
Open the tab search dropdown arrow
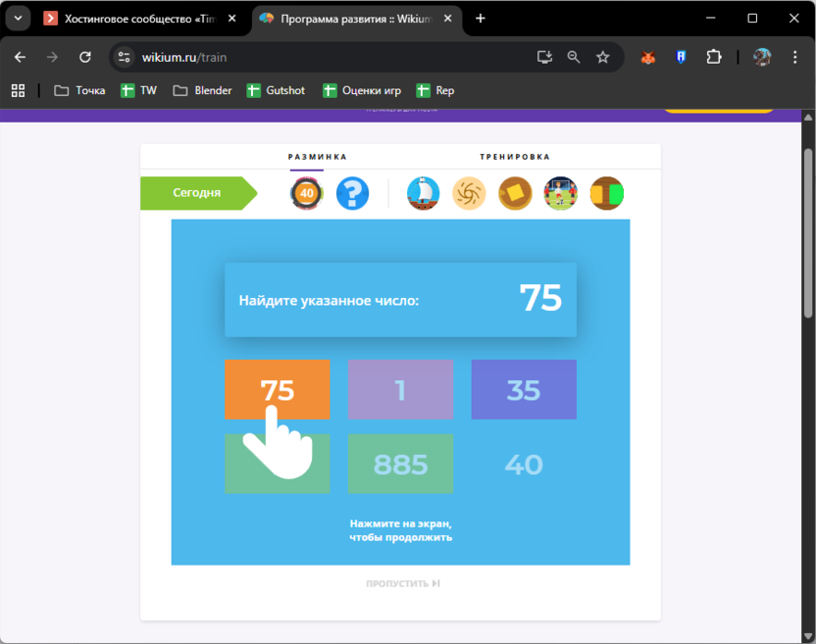coord(19,19)
